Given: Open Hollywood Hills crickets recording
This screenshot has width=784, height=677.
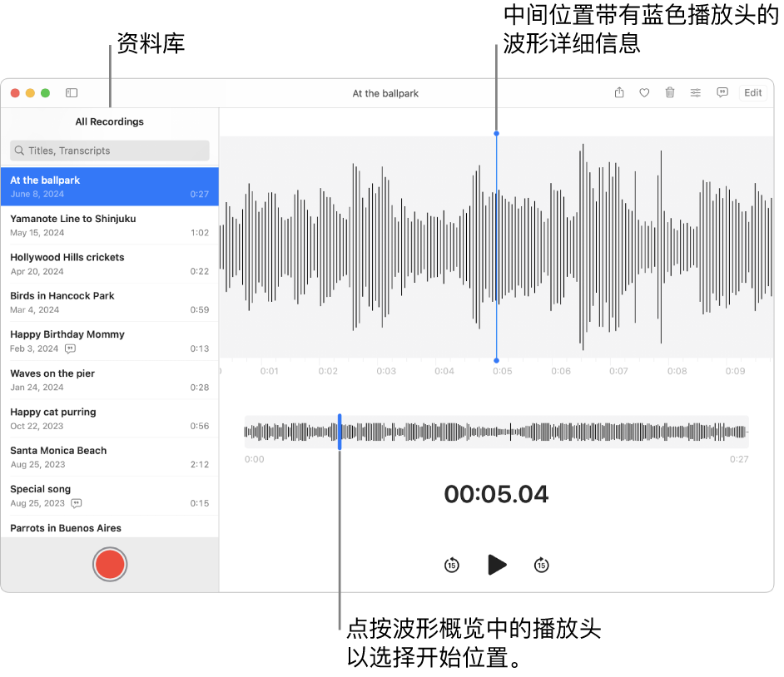Looking at the screenshot, I should click(x=110, y=264).
